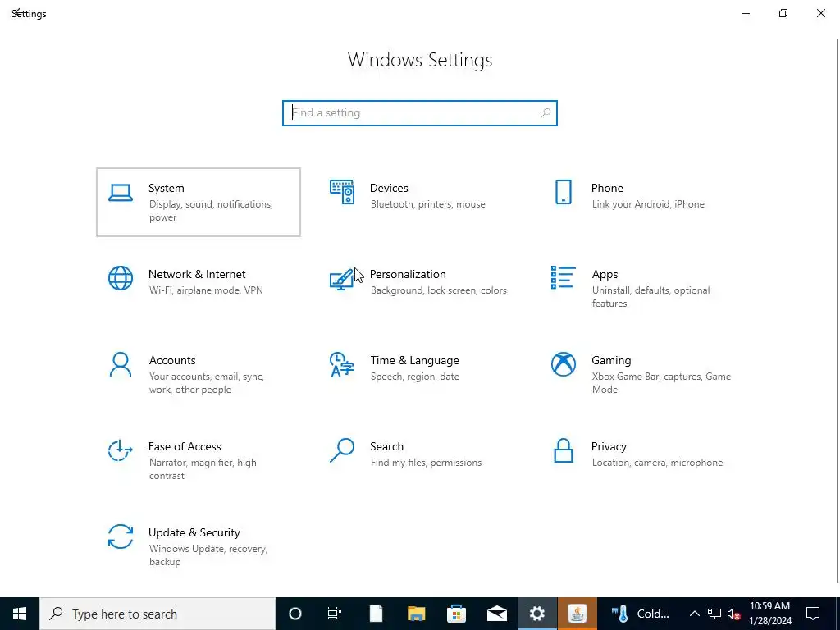Open the Network & Internet globe icon
This screenshot has width=840, height=630.
coord(121,278)
